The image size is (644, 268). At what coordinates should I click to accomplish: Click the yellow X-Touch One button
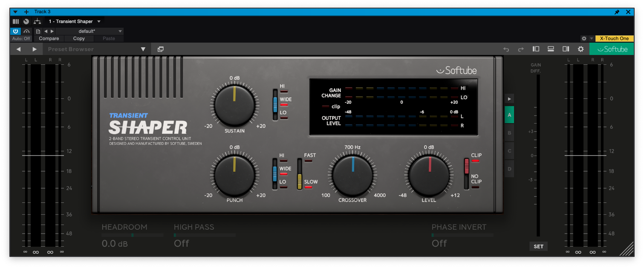[614, 38]
